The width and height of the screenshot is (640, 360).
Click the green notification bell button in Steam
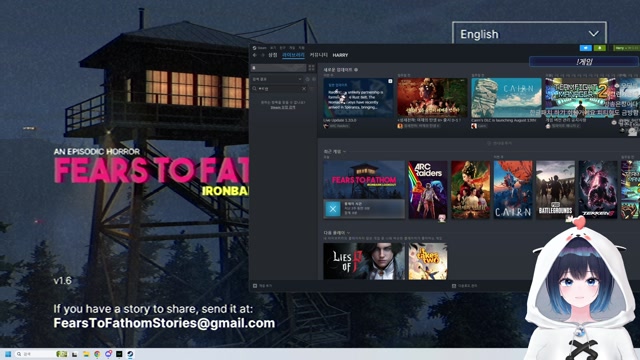click(x=600, y=48)
